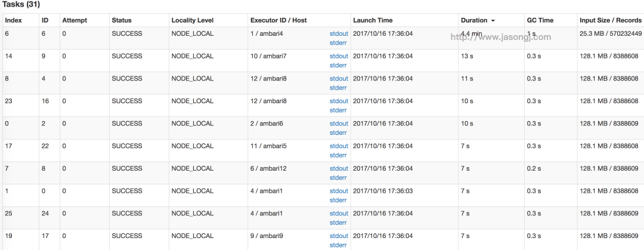Open stdout for task index 1
644x250 pixels.
click(338, 191)
